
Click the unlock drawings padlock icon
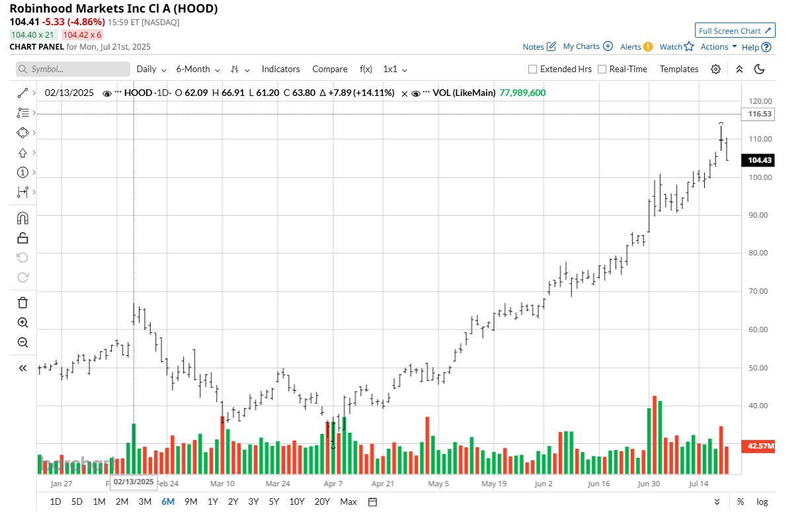(x=22, y=238)
